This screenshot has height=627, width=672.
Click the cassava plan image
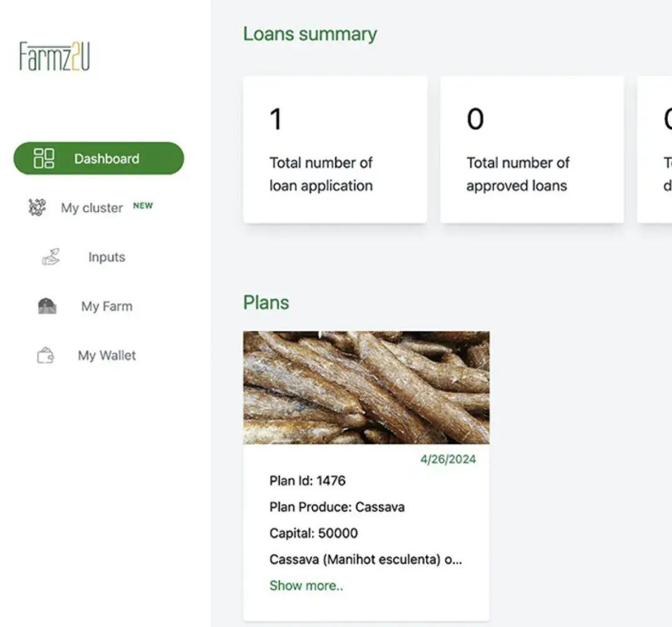coord(366,387)
